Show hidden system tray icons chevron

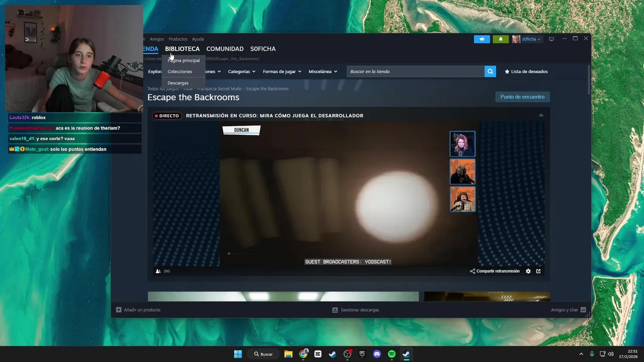(x=581, y=354)
